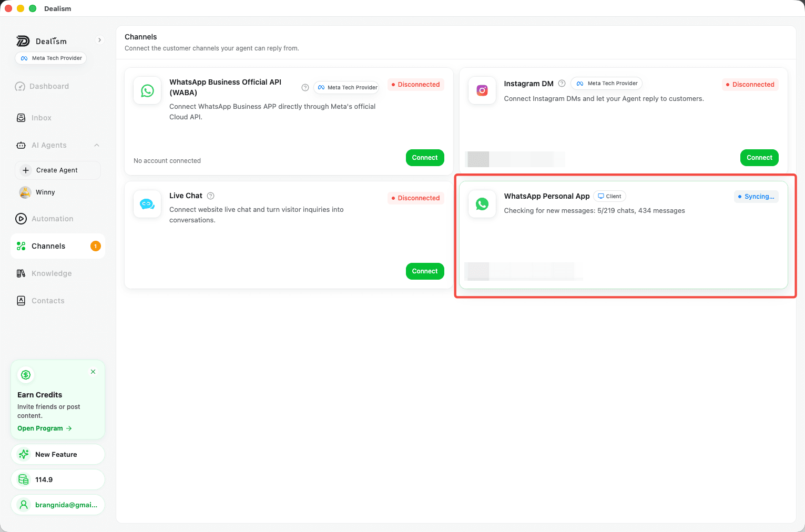Open help tooltip for Live Chat
This screenshot has height=532, width=805.
211,196
